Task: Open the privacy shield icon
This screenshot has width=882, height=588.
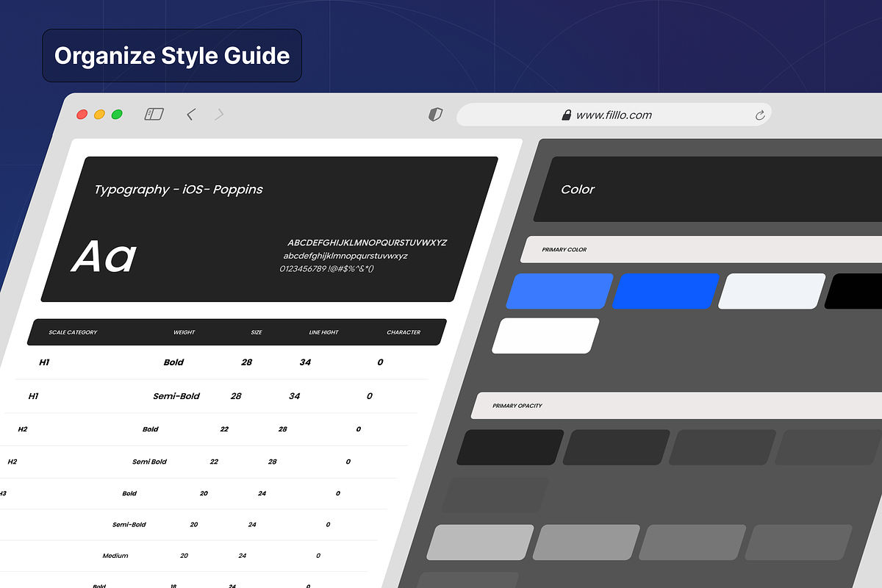Action: (x=436, y=115)
